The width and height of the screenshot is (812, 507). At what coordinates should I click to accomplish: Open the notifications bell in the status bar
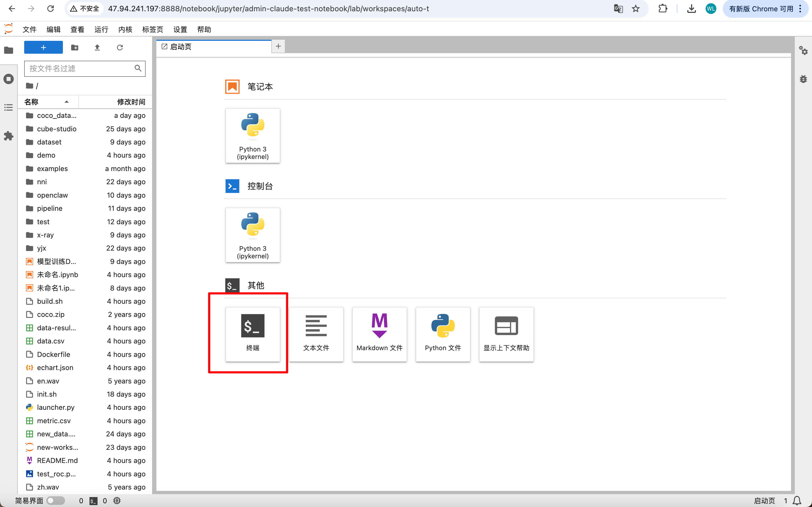[797, 500]
